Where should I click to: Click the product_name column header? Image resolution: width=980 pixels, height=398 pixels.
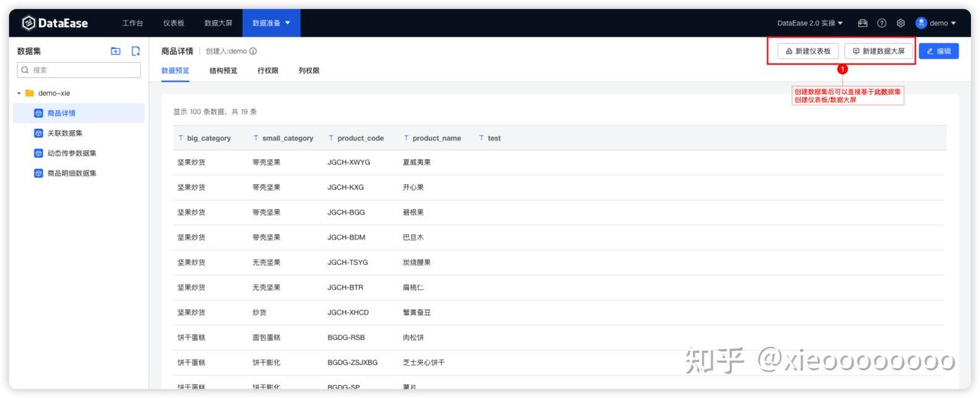[x=436, y=139]
